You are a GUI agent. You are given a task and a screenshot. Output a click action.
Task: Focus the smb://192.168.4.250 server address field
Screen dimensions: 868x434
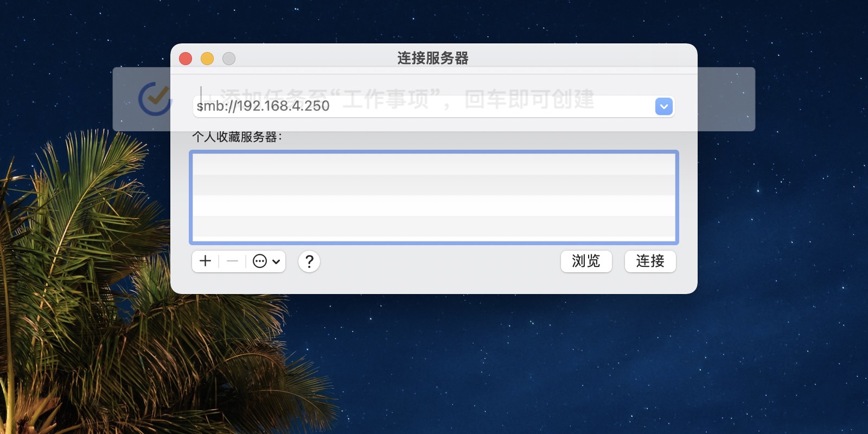coord(423,106)
